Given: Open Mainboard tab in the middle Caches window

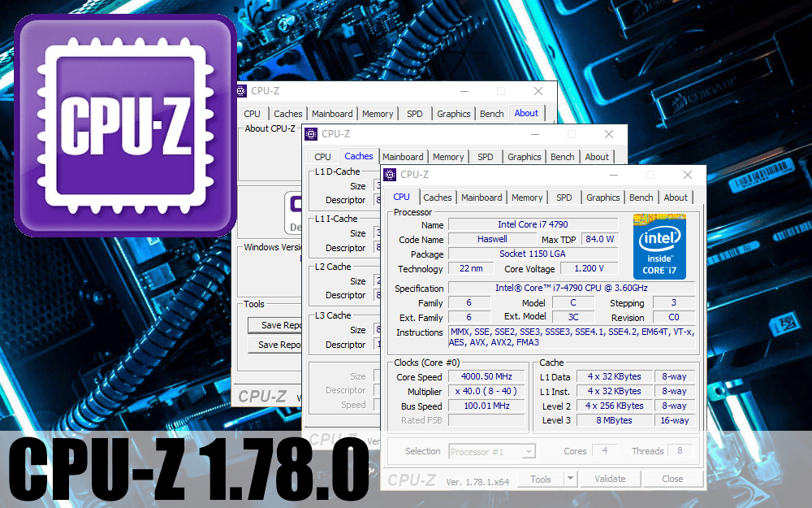Looking at the screenshot, I should [x=403, y=157].
